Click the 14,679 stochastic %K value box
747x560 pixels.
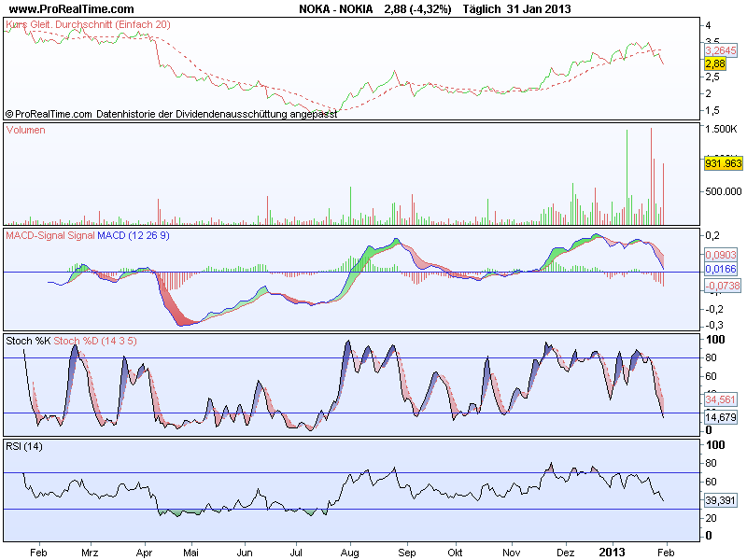720,417
